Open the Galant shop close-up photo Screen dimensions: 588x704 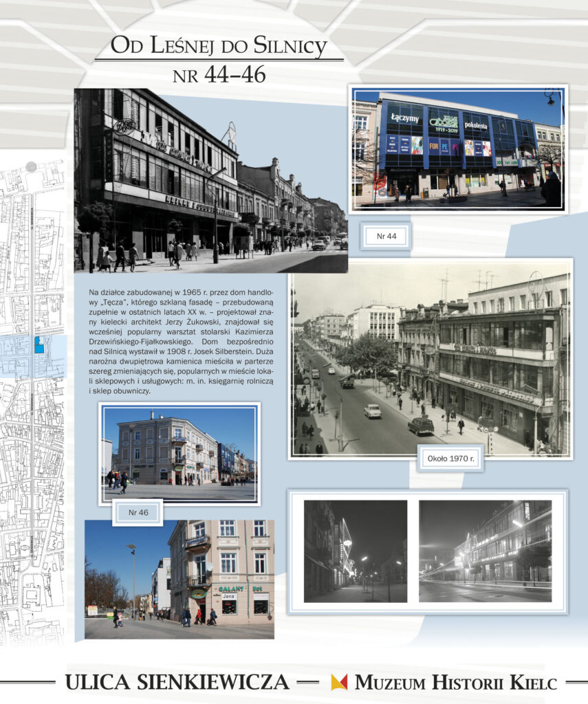pos(179,579)
